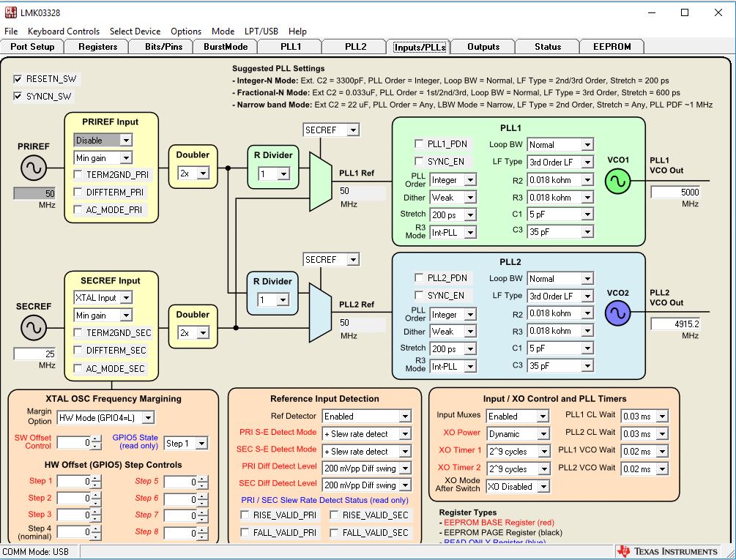The image size is (736, 560).
Task: Click the PLL2 Ref multiplexer shape
Action: pyautogui.click(x=321, y=313)
